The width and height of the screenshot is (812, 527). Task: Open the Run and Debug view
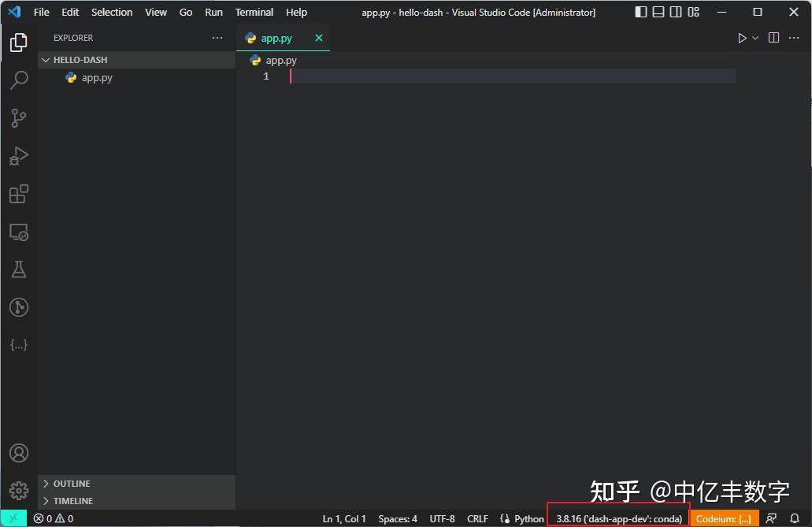pyautogui.click(x=19, y=155)
